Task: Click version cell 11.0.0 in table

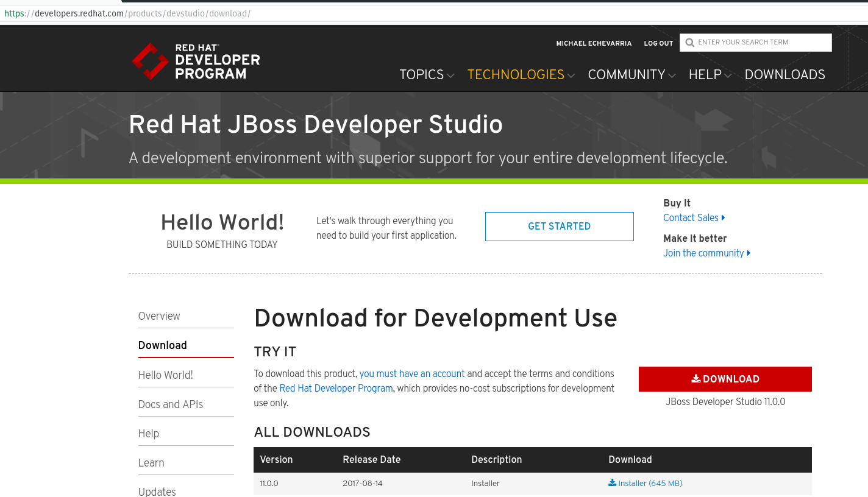Action: pos(269,483)
